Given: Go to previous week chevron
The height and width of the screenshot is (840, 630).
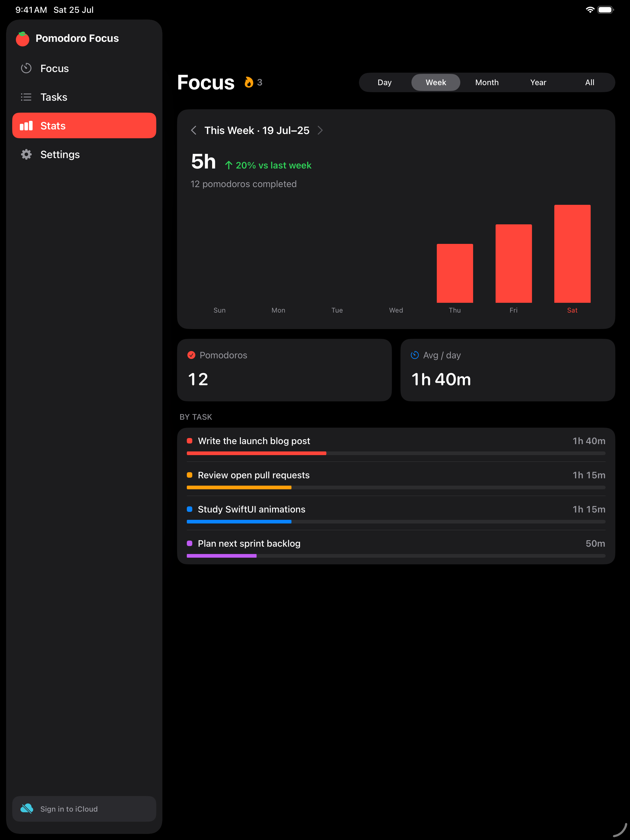Looking at the screenshot, I should point(194,130).
